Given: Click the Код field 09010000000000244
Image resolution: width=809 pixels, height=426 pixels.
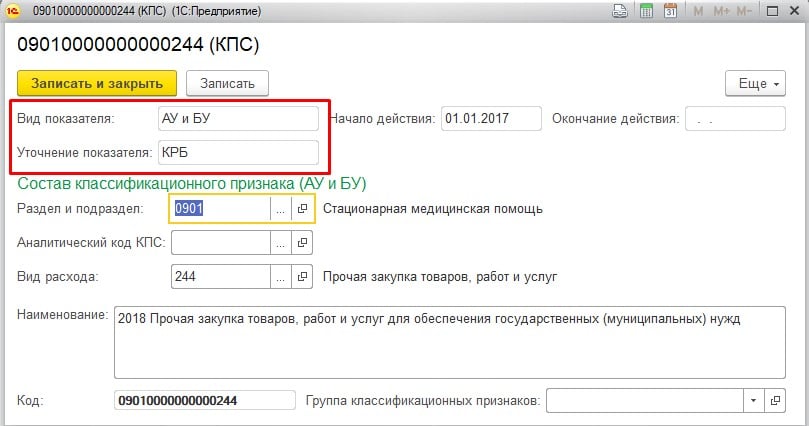Looking at the screenshot, I should (x=205, y=401).
